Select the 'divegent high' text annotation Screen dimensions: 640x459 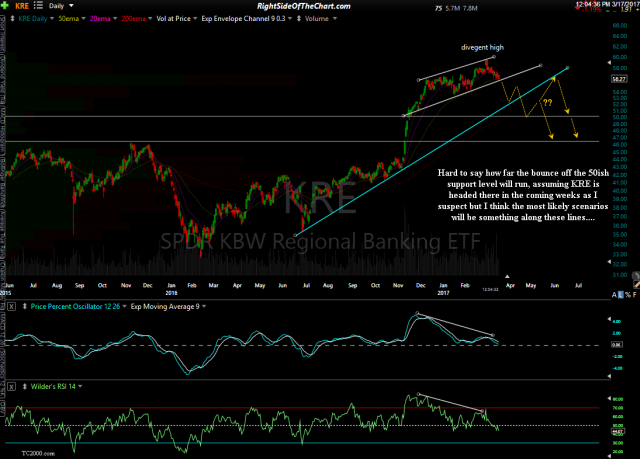[x=482, y=47]
